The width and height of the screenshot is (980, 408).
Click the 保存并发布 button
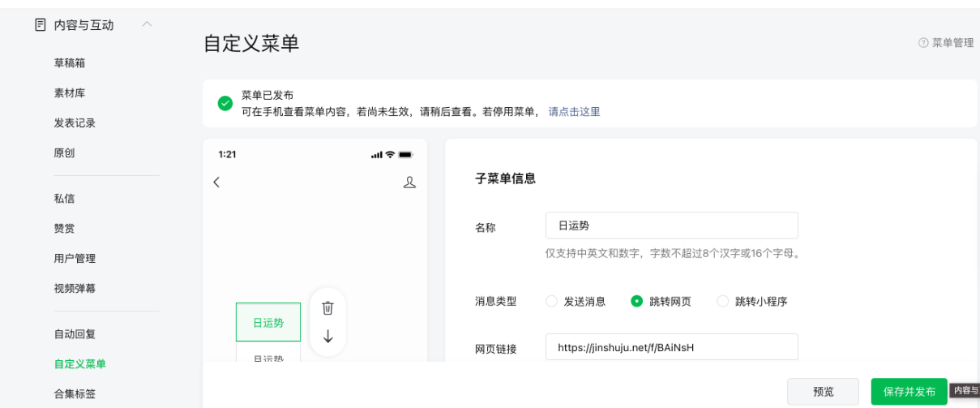[909, 392]
